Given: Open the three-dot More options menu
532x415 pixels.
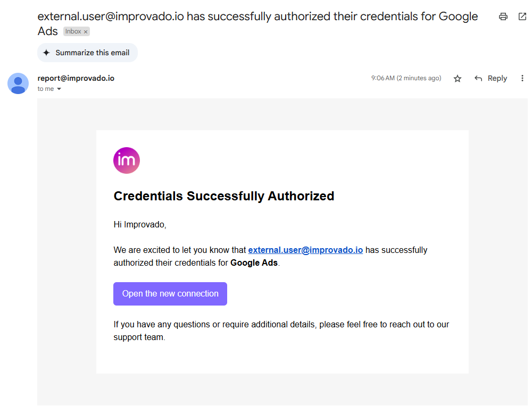Looking at the screenshot, I should tap(522, 79).
